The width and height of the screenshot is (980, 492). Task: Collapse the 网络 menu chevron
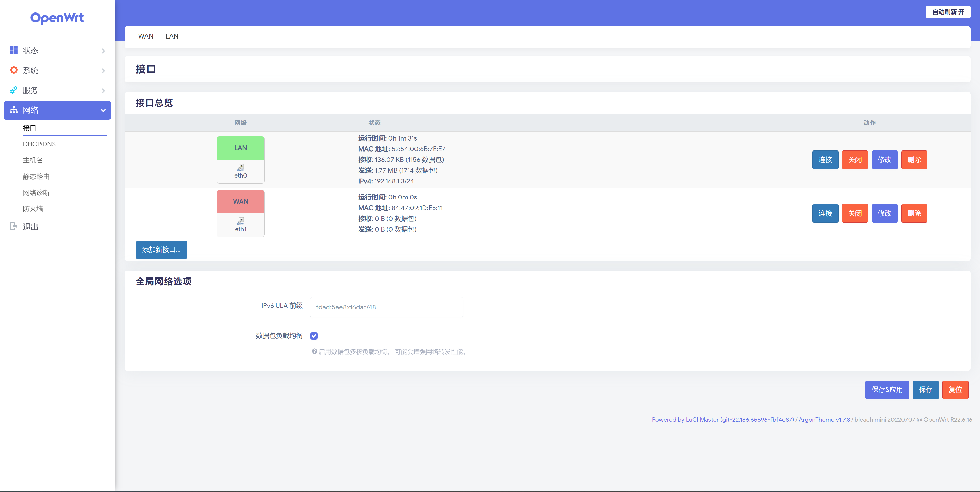pyautogui.click(x=103, y=111)
